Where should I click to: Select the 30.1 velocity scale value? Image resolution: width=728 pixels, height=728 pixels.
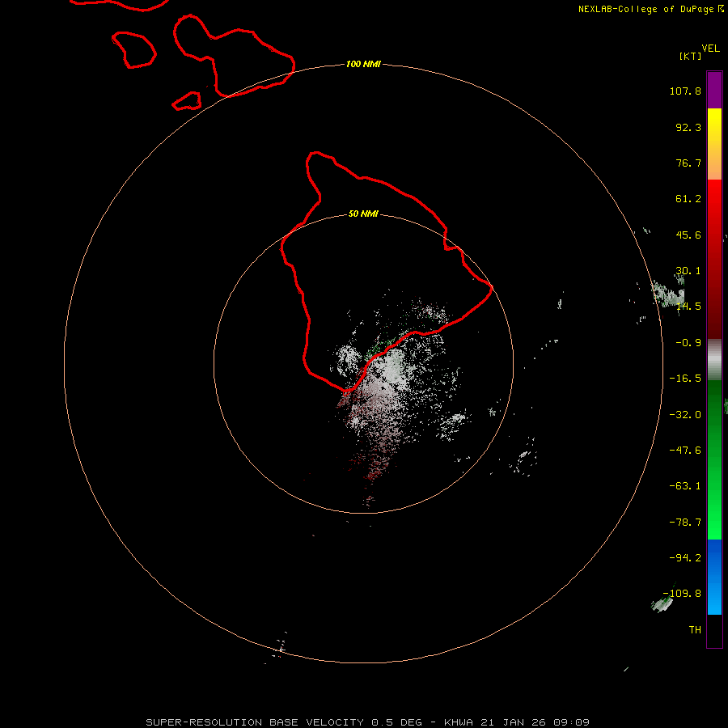coord(688,271)
